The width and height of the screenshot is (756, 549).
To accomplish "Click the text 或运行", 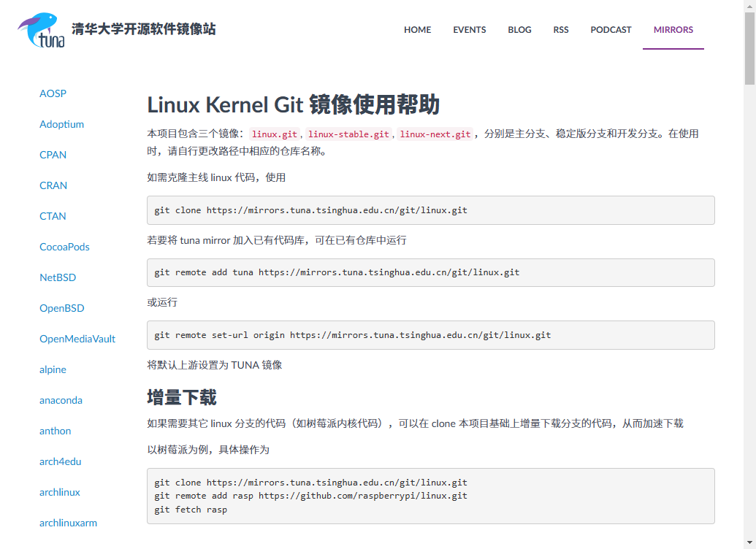I will [x=162, y=302].
